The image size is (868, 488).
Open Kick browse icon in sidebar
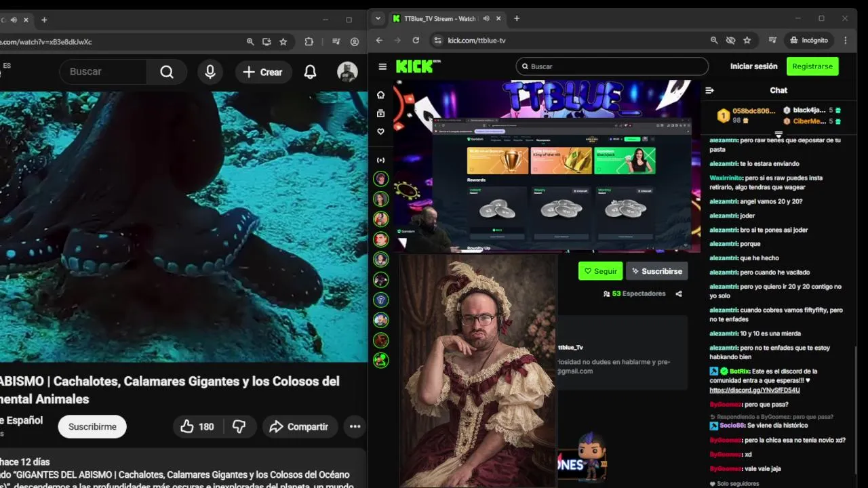381,113
